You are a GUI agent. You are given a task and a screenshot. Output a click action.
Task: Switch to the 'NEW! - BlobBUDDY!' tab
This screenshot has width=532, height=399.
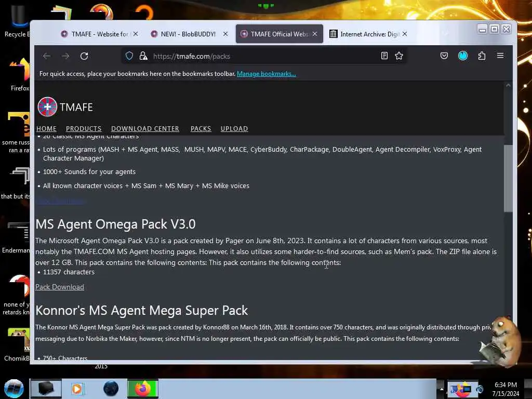click(188, 34)
